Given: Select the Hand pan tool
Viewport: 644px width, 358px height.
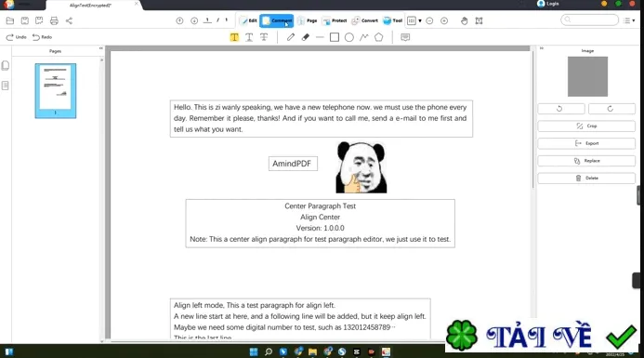Looking at the screenshot, I should point(464,20).
